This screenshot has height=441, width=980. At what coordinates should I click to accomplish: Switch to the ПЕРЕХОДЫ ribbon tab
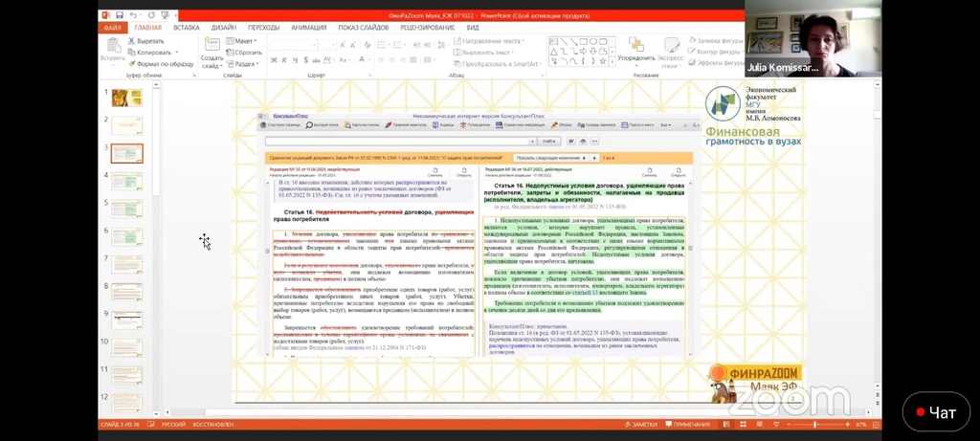(x=263, y=28)
